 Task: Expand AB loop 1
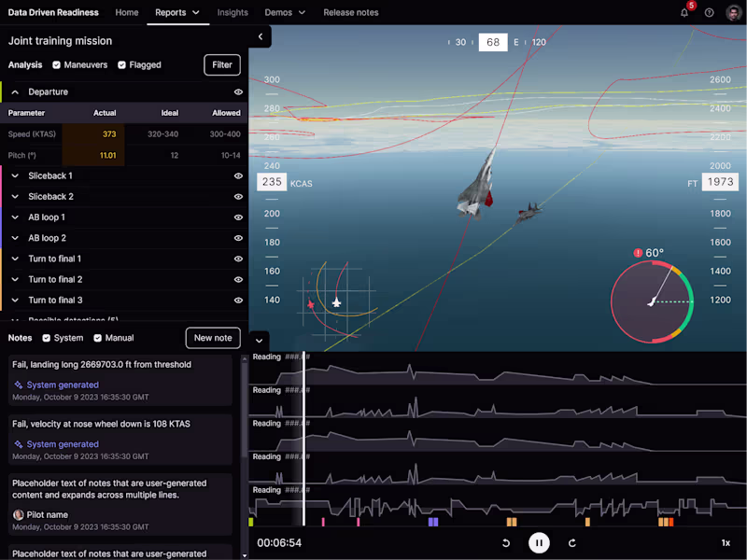tap(15, 217)
